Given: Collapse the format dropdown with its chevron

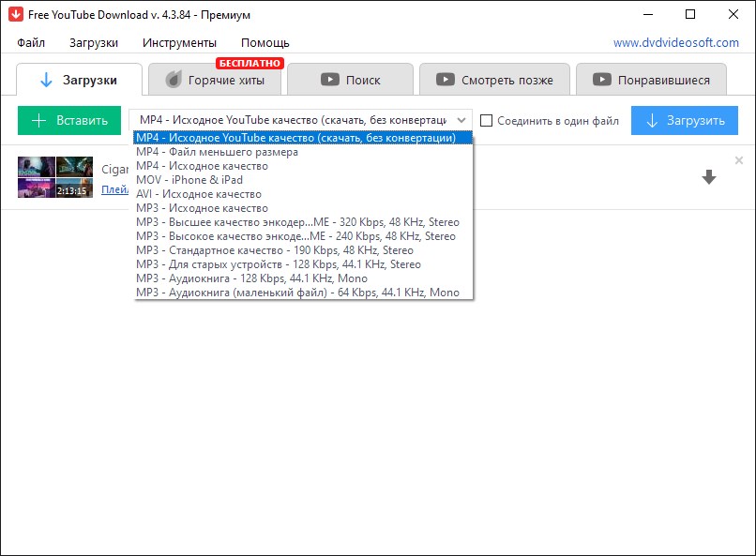Looking at the screenshot, I should [x=461, y=120].
